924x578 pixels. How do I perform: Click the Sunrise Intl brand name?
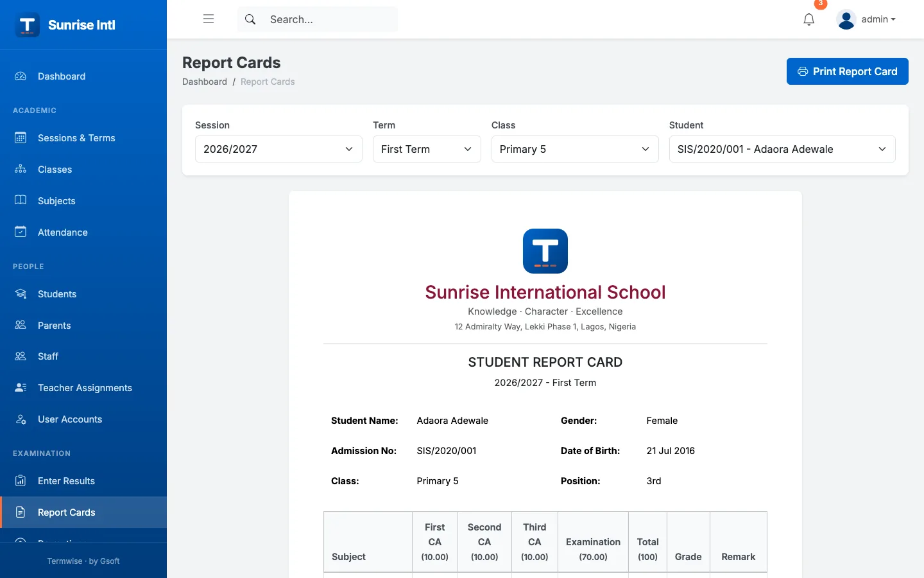[x=81, y=25]
